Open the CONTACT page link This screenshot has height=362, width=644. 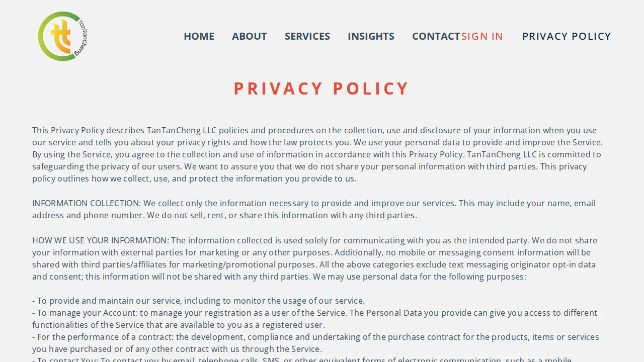click(x=436, y=36)
